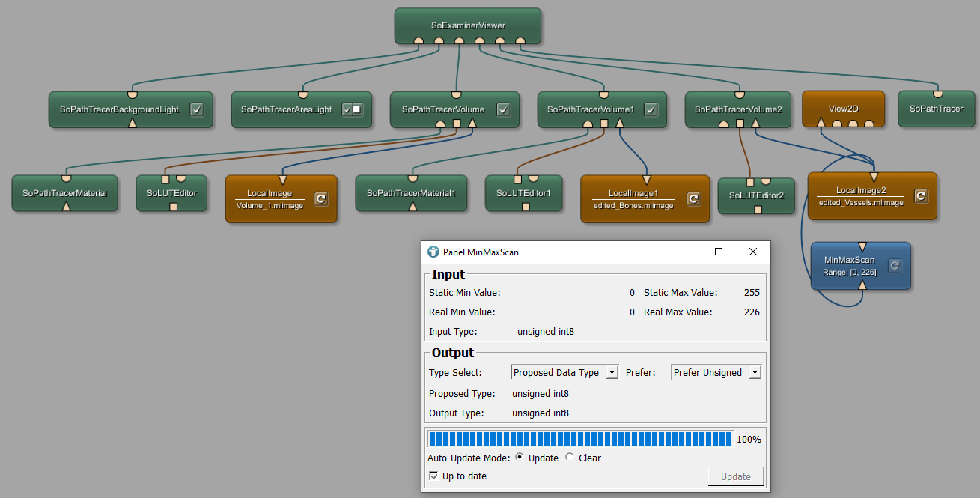Select the SoPathTracer module node
This screenshot has width=980, height=498.
(936, 109)
